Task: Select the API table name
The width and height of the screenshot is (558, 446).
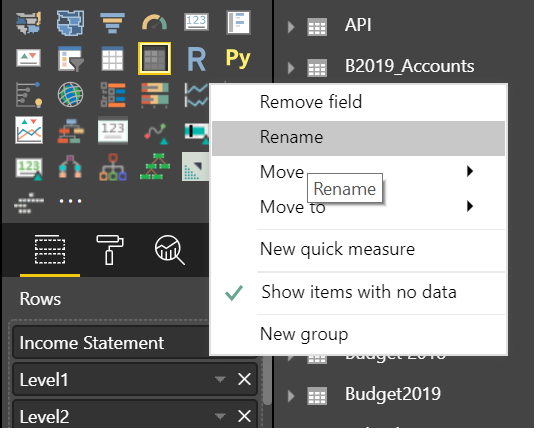Action: [358, 25]
